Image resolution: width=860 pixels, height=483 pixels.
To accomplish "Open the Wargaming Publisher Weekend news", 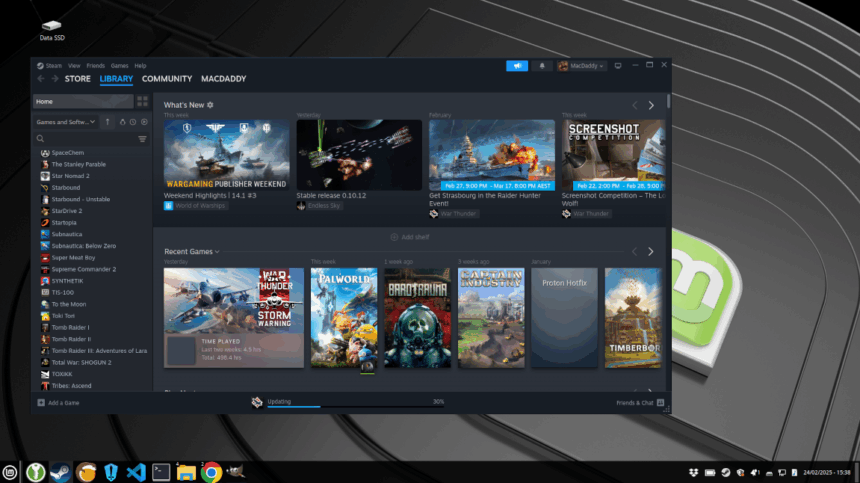I will (227, 155).
